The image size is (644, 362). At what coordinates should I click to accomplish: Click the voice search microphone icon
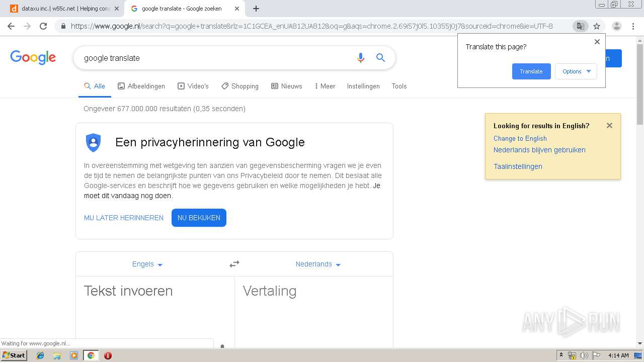360,58
